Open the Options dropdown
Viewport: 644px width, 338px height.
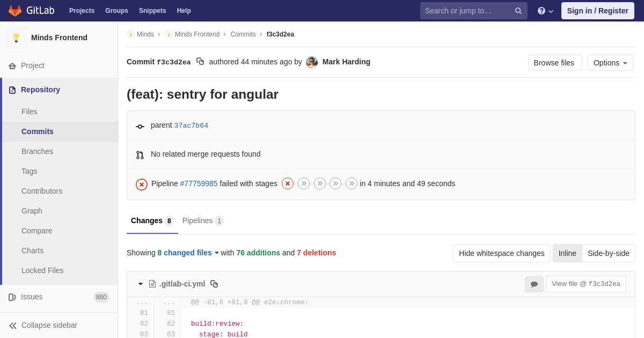pos(610,63)
